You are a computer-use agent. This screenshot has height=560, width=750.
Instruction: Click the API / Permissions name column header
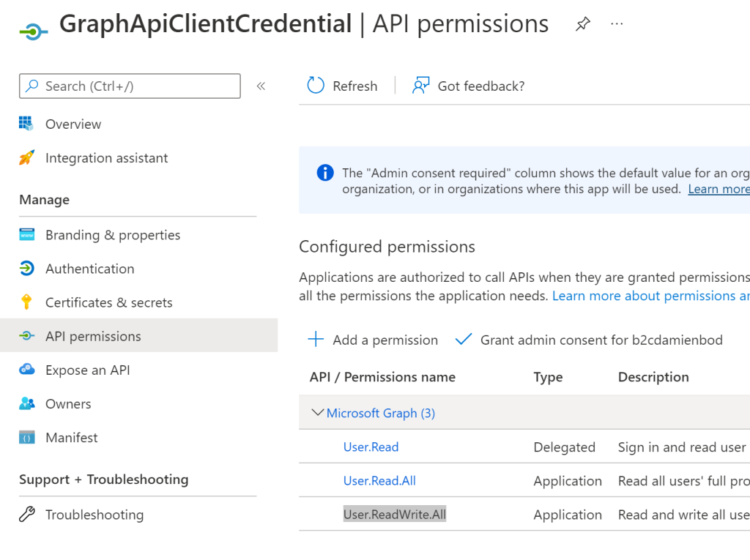point(382,377)
